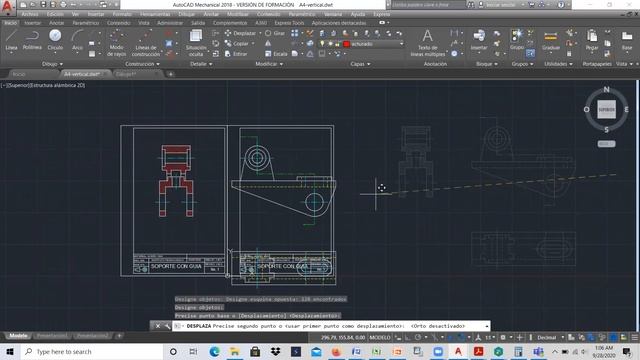Click the Type here to search box
The height and width of the screenshot is (360, 640).
click(91, 351)
